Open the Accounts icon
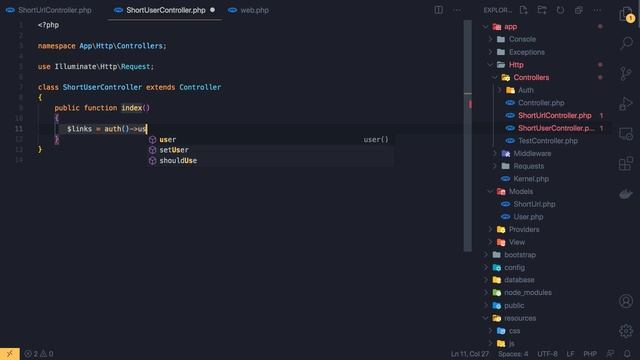The height and width of the screenshot is (360, 640). [626, 301]
